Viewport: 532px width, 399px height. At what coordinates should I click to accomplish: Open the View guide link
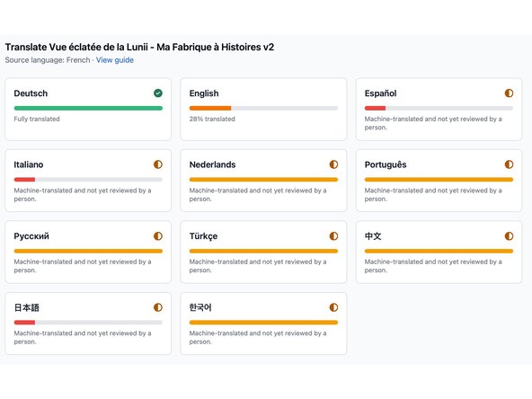pyautogui.click(x=115, y=60)
